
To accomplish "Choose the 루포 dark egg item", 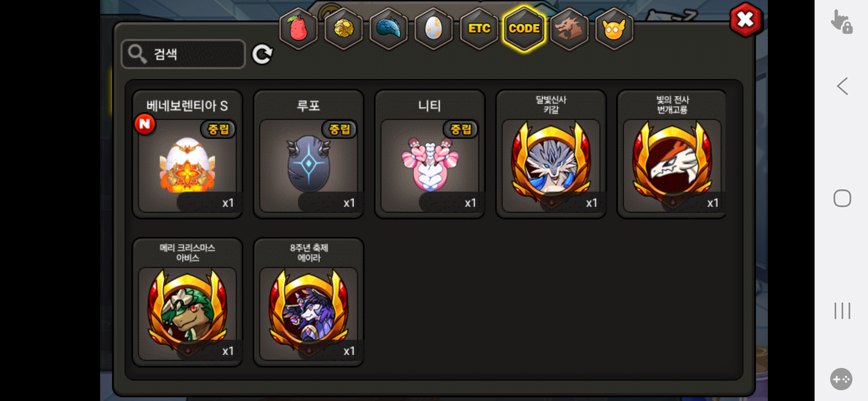I will pyautogui.click(x=309, y=154).
